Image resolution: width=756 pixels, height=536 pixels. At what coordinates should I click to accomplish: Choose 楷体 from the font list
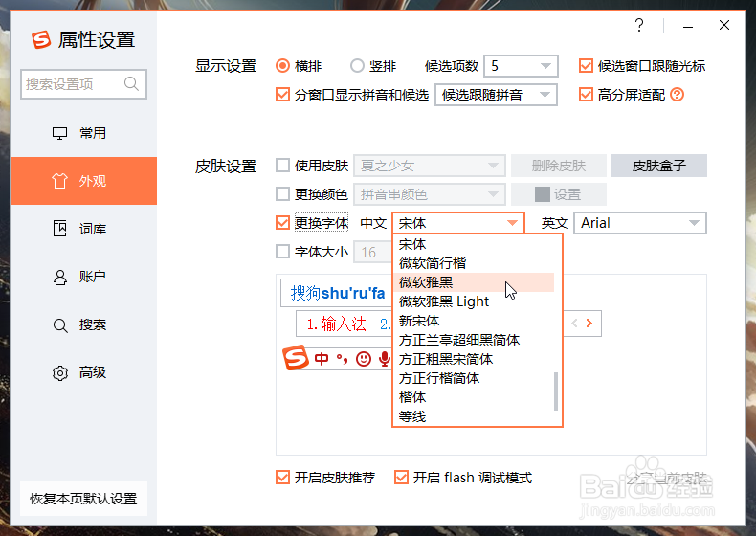tap(474, 397)
